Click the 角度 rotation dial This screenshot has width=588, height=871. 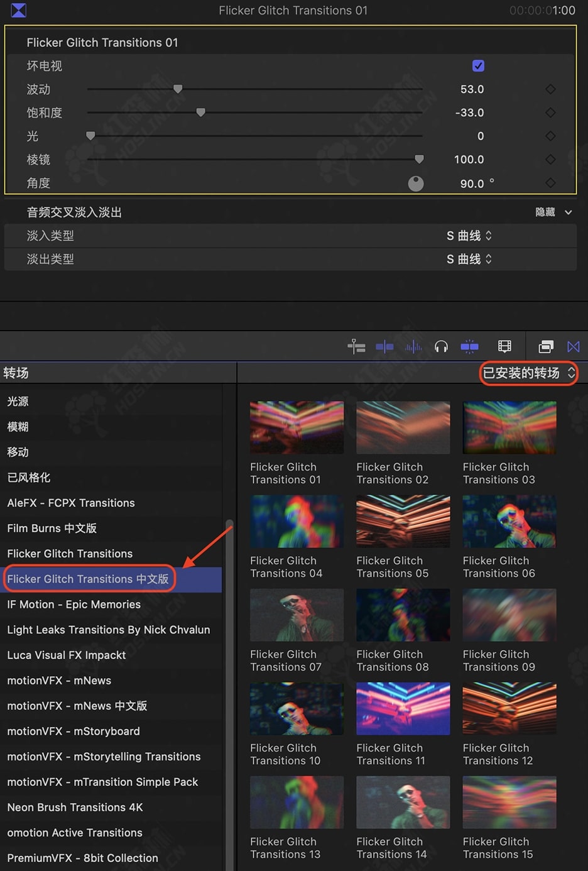click(x=416, y=184)
